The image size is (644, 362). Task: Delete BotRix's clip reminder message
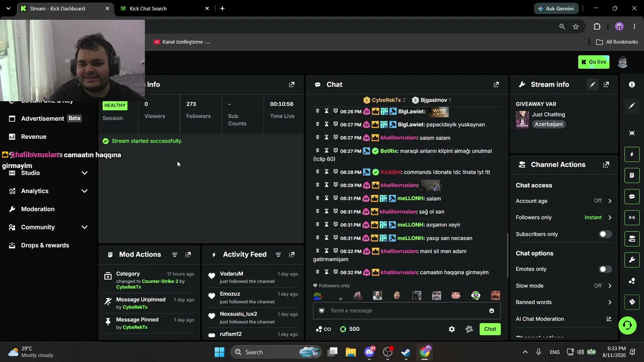(317, 150)
